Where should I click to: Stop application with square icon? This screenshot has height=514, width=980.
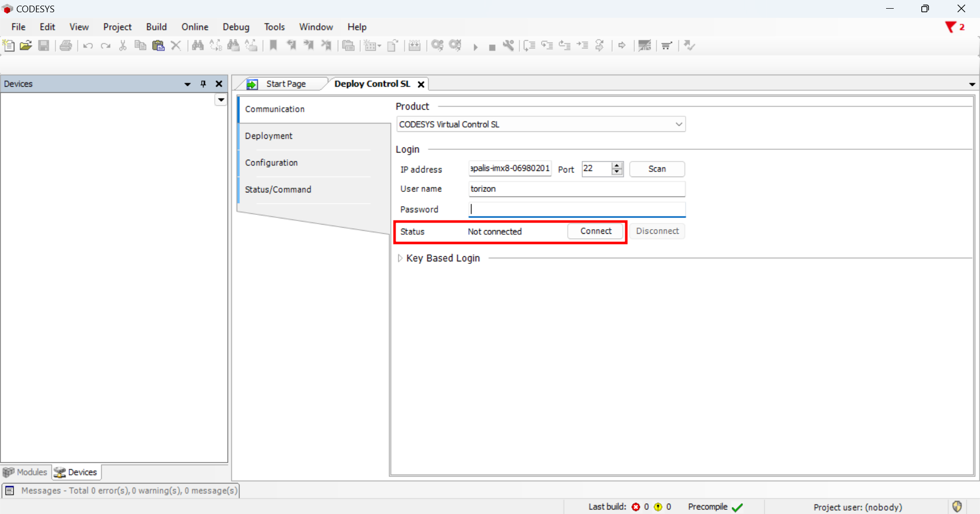click(x=492, y=47)
